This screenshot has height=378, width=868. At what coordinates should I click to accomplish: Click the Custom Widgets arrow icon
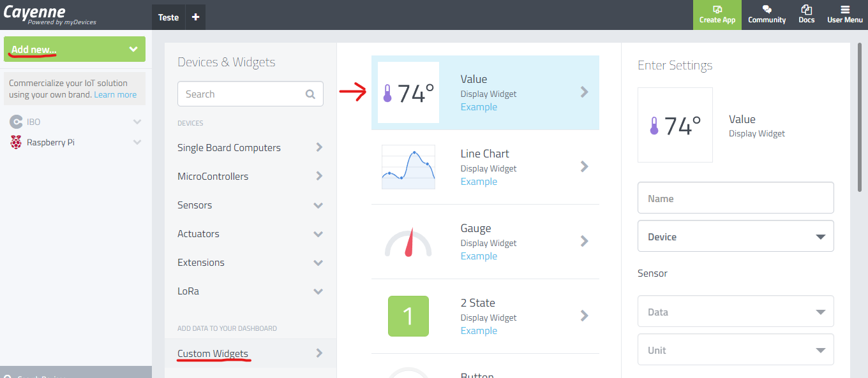click(x=319, y=353)
